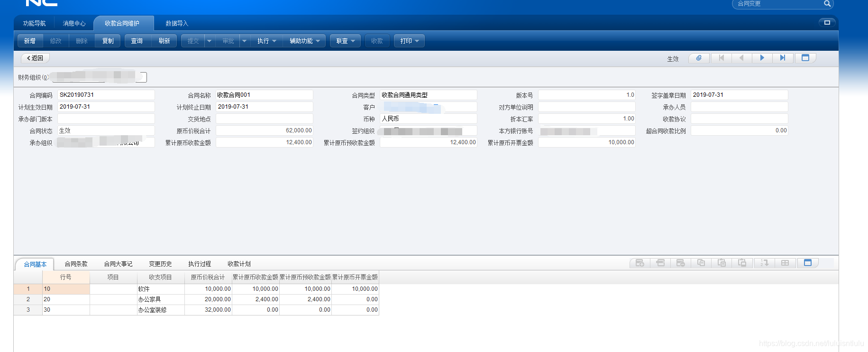Viewport: 868px width, 352px height.
Task: Select the 软件 row cell
Action: pos(161,289)
